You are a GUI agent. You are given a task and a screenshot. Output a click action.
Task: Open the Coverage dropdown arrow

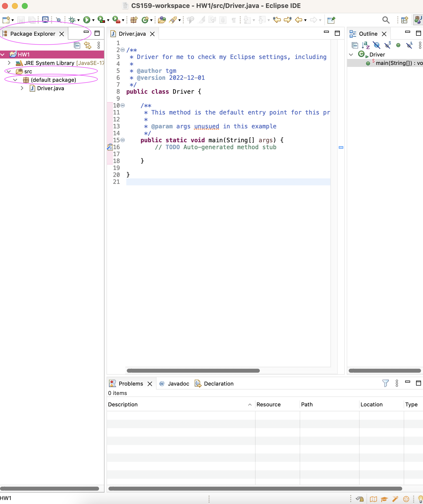(108, 20)
